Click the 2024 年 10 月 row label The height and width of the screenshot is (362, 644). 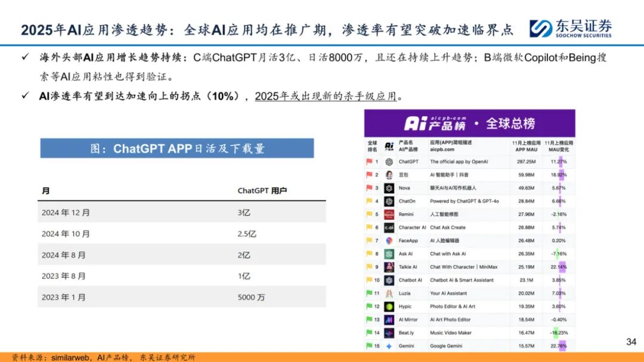[x=66, y=234]
